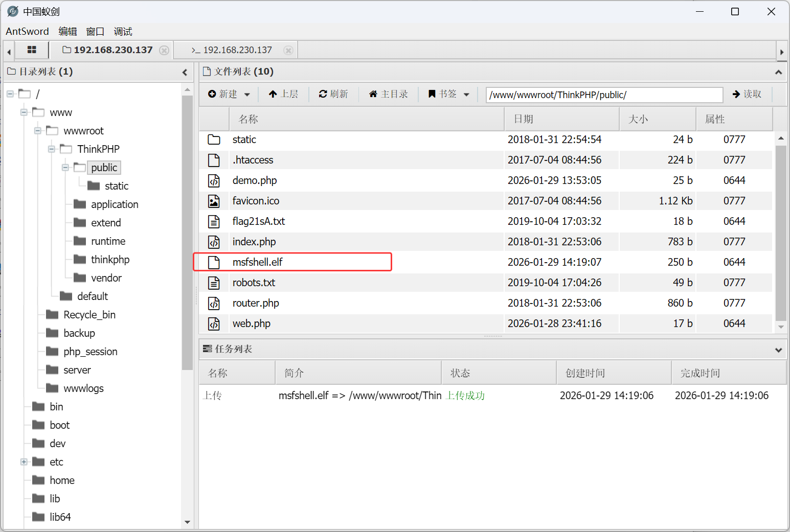
Task: Click the flag21sA.txt text file icon
Action: pyautogui.click(x=214, y=221)
